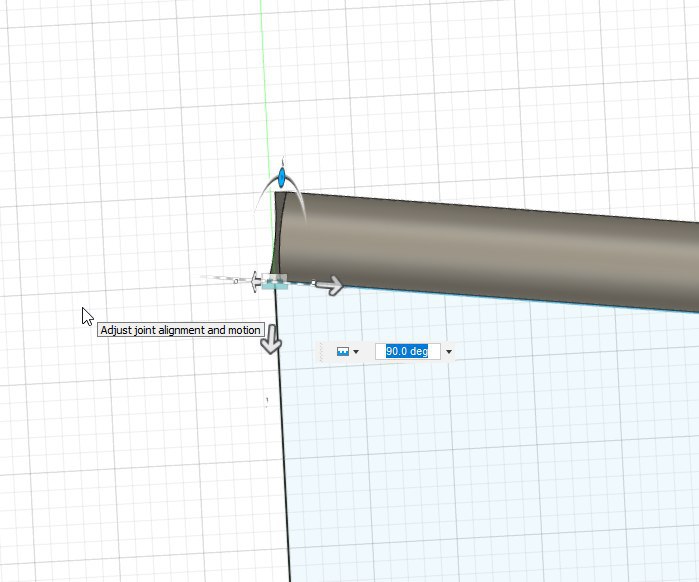The height and width of the screenshot is (582, 699).
Task: Click the blue rotation manipulator handle
Action: pyautogui.click(x=282, y=177)
